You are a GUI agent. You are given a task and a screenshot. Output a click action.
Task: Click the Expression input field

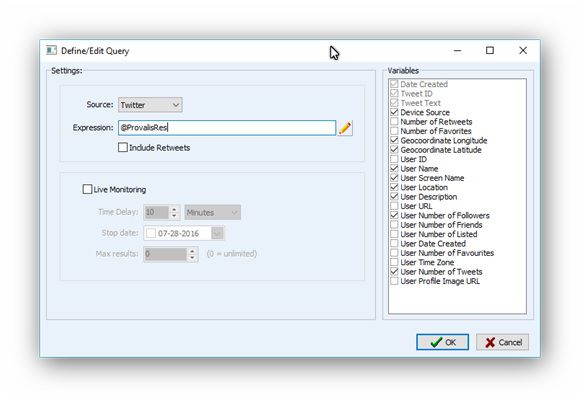227,128
